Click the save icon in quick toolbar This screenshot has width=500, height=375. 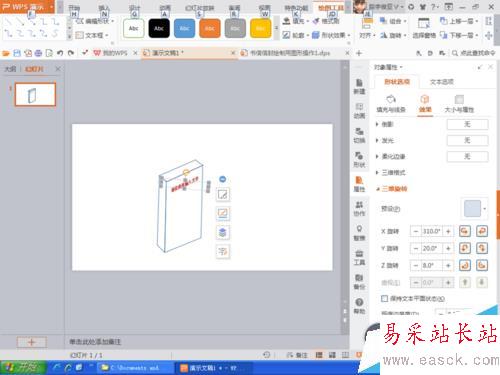(17, 53)
